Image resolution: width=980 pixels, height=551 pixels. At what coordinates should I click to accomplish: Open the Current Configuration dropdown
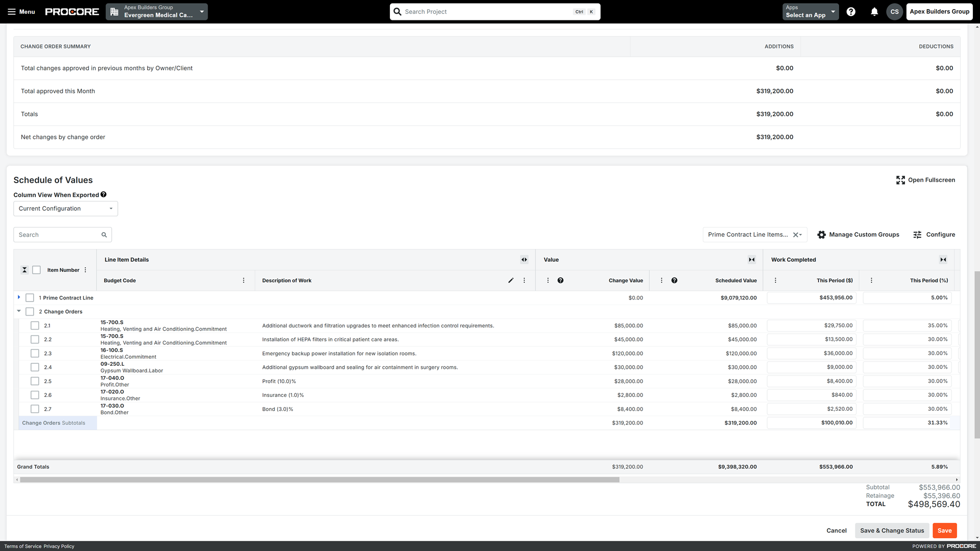(x=65, y=209)
